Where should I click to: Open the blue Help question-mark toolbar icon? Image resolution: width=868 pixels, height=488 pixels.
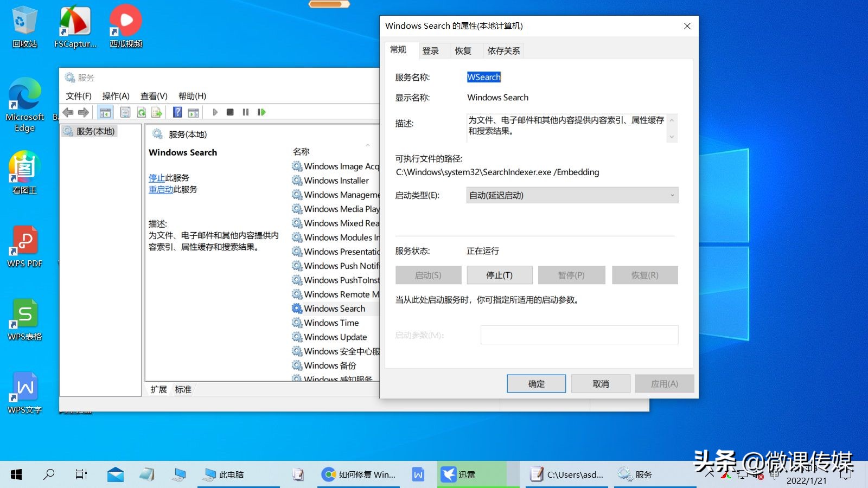click(177, 112)
